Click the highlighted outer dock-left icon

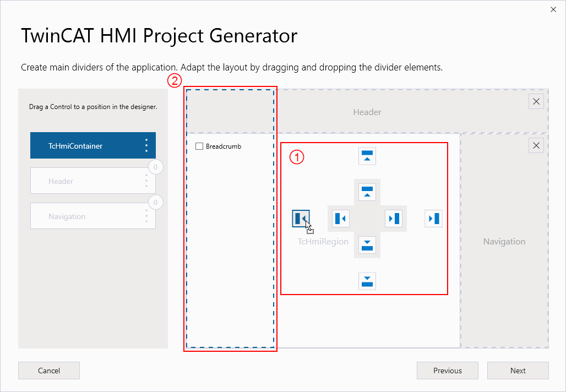301,219
